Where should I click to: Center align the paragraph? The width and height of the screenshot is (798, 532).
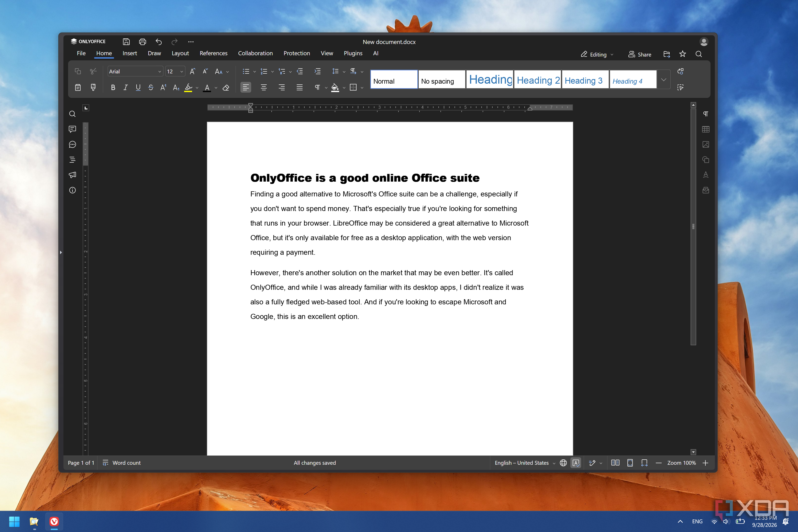264,87
